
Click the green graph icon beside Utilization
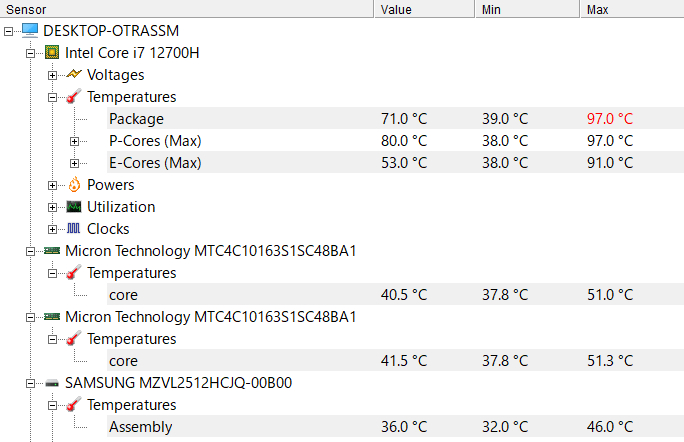pos(74,206)
